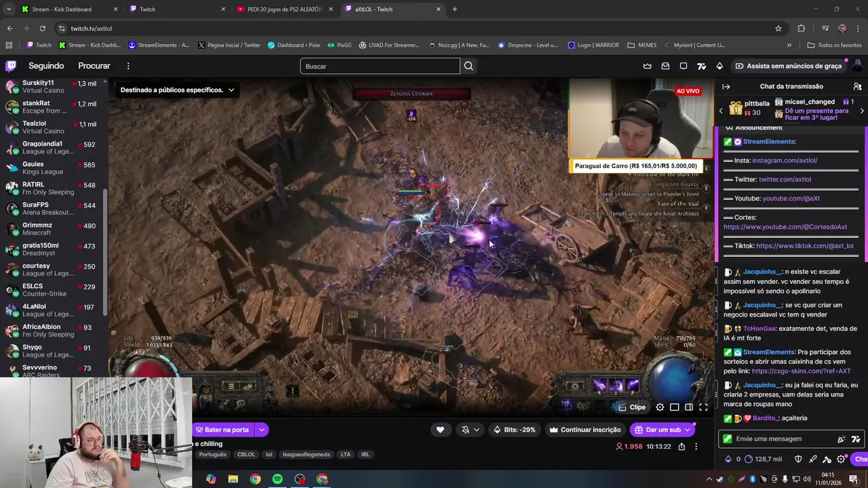
Task: Open the Windows notification center
Action: click(x=853, y=479)
